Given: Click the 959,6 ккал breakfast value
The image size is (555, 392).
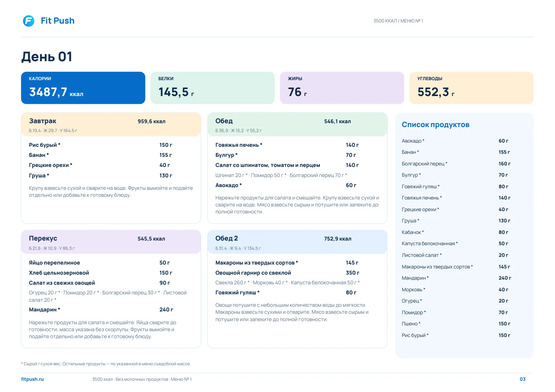Looking at the screenshot, I should (x=152, y=121).
